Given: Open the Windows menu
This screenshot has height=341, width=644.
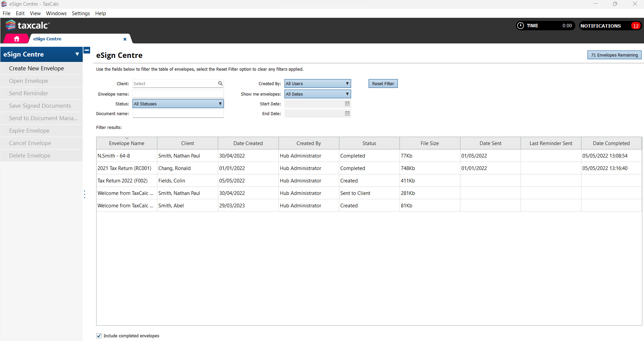Looking at the screenshot, I should (56, 13).
